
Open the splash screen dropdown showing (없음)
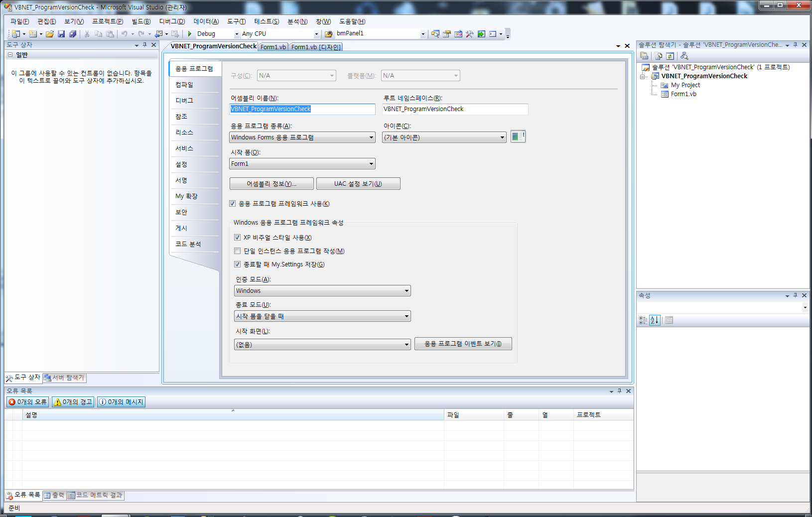[323, 345]
